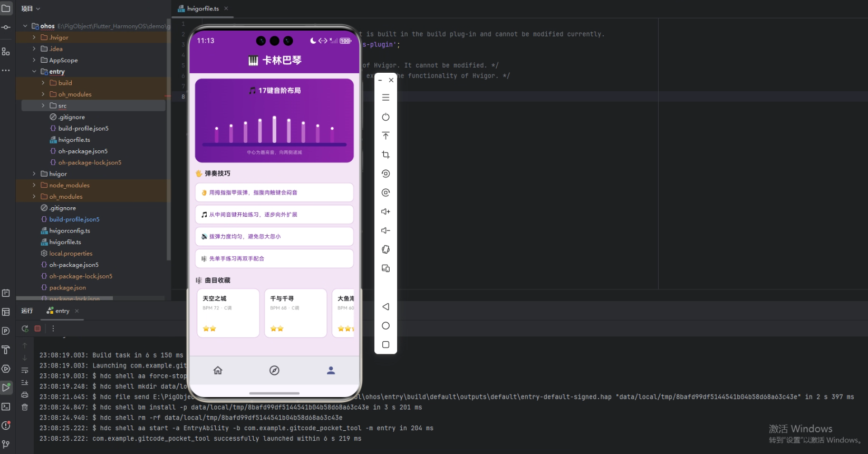Tap the compass icon in app navigation
Screen dimensions: 868x454
(x=274, y=370)
